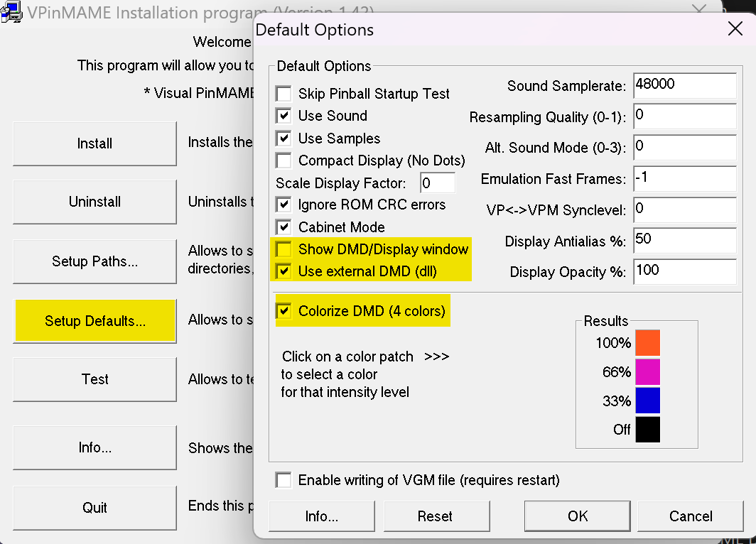The image size is (756, 544).
Task: Disable Ignore ROM CRC errors
Action: pyautogui.click(x=283, y=205)
